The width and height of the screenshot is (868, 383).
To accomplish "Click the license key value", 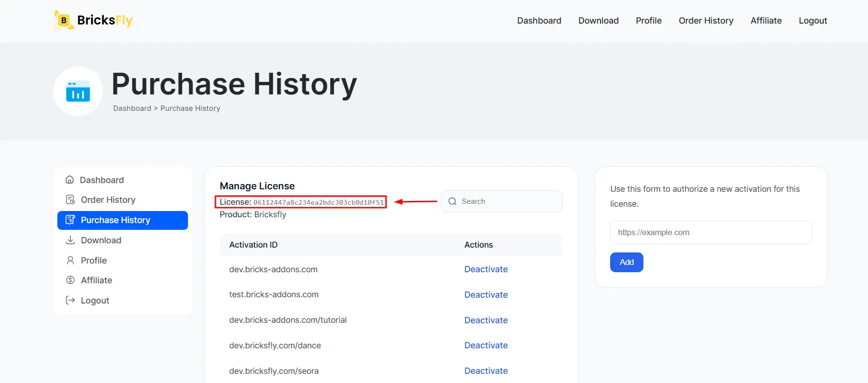I will [319, 202].
